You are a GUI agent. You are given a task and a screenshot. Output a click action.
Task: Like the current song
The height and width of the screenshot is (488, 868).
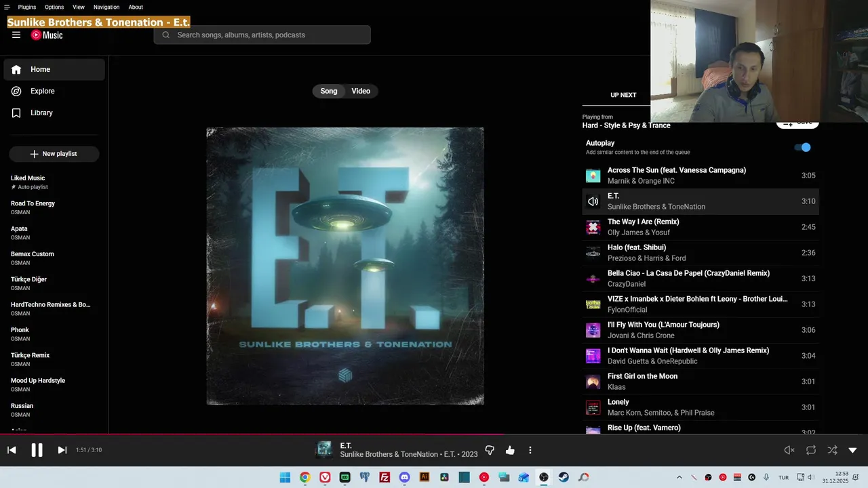(x=510, y=450)
